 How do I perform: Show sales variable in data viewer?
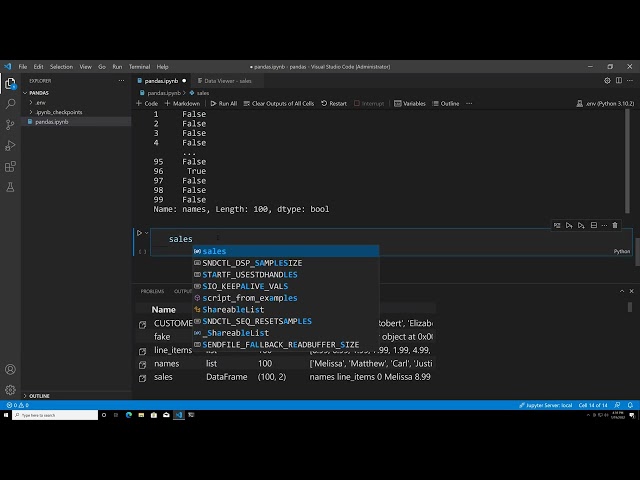(142, 378)
